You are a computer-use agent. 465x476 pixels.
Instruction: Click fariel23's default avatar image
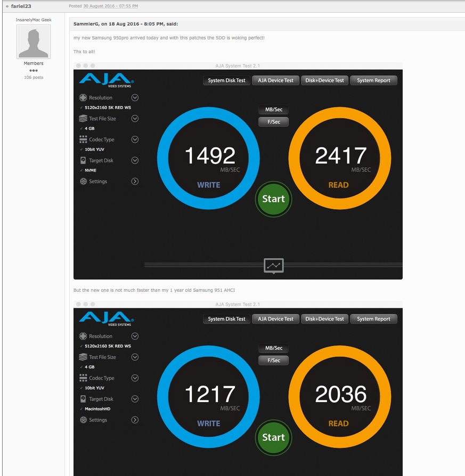point(34,42)
